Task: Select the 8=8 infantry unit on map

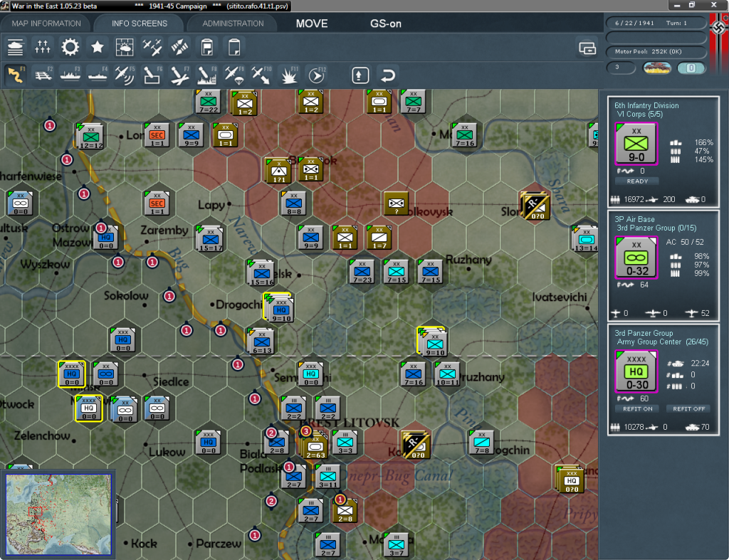Action: click(x=294, y=204)
